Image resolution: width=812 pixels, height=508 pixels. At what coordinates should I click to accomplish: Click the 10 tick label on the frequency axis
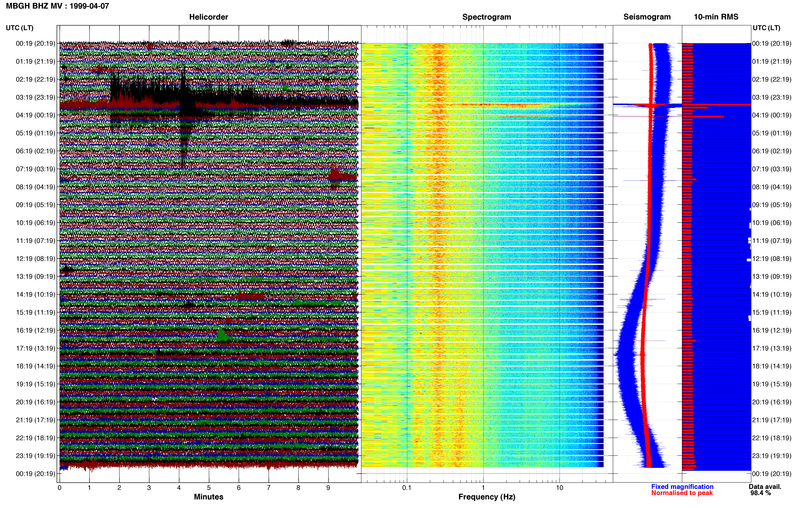(559, 487)
